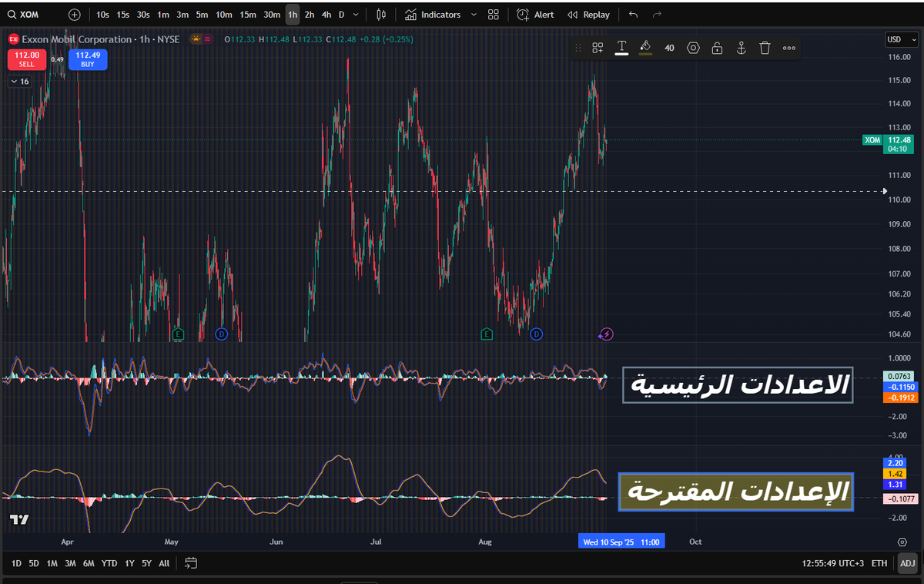Switch to the 15m timeframe
Screen dimensions: 924x584
coord(248,15)
